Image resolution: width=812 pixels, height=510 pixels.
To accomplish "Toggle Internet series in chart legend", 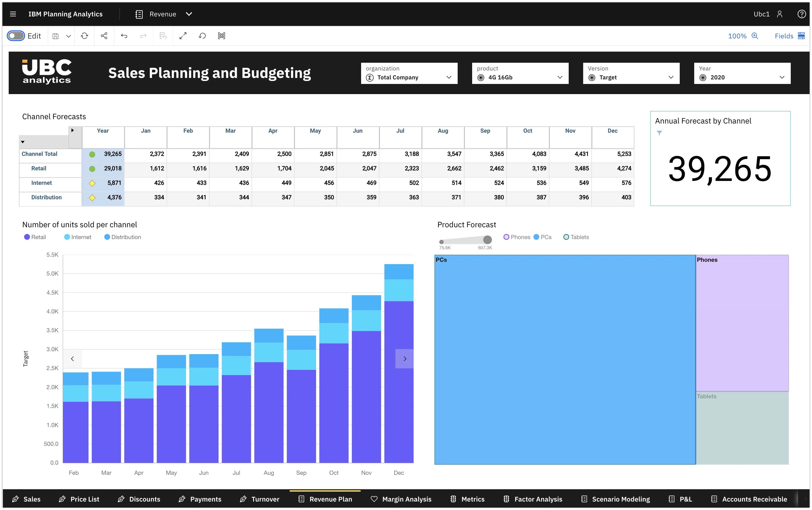I will (78, 237).
